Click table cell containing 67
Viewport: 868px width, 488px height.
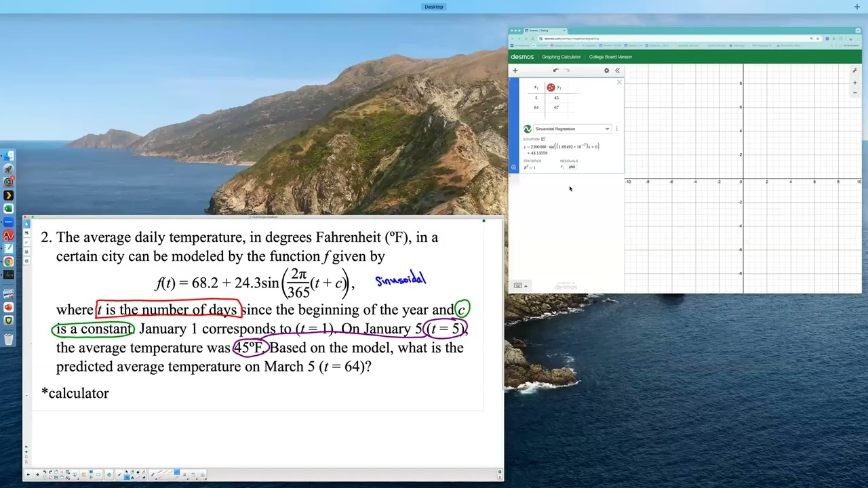pyautogui.click(x=557, y=108)
